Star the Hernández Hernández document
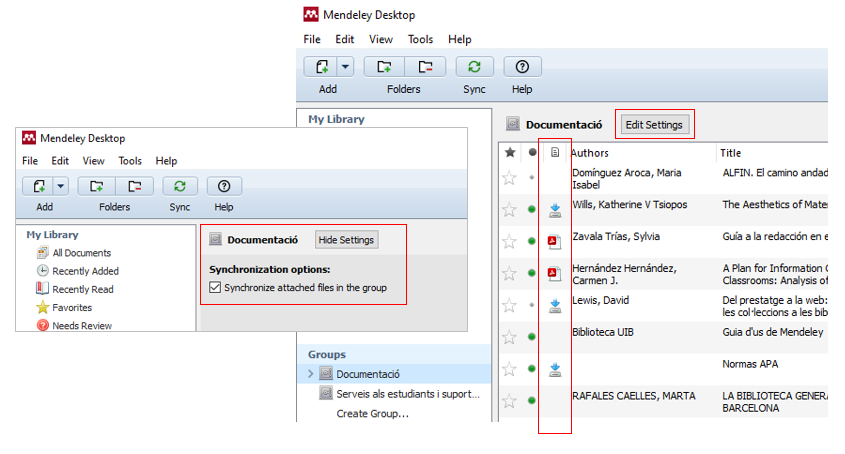Viewport: 845px width, 454px height. click(x=509, y=273)
